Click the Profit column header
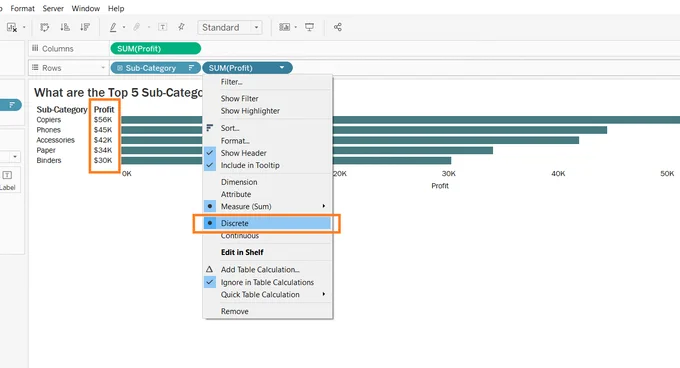680x368 pixels. (104, 110)
